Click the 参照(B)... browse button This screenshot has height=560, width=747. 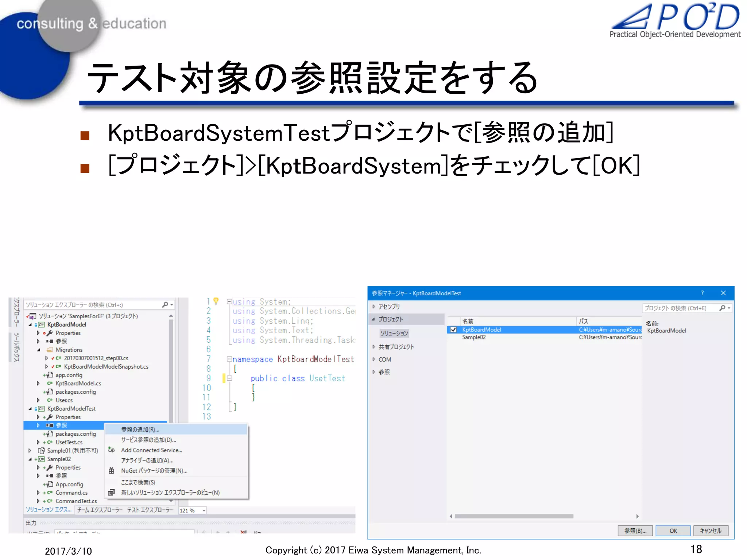coord(635,531)
